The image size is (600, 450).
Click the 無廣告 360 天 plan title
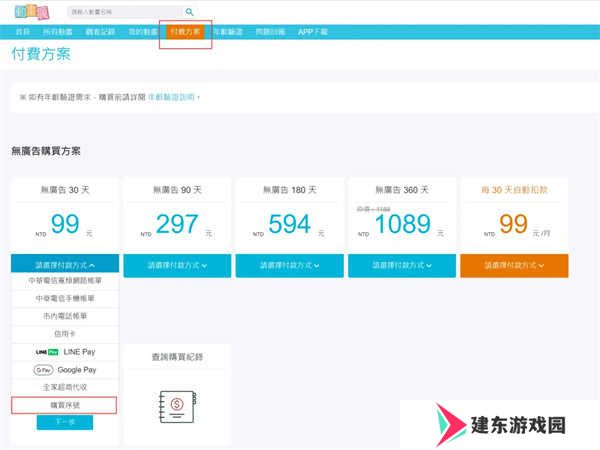click(x=402, y=190)
